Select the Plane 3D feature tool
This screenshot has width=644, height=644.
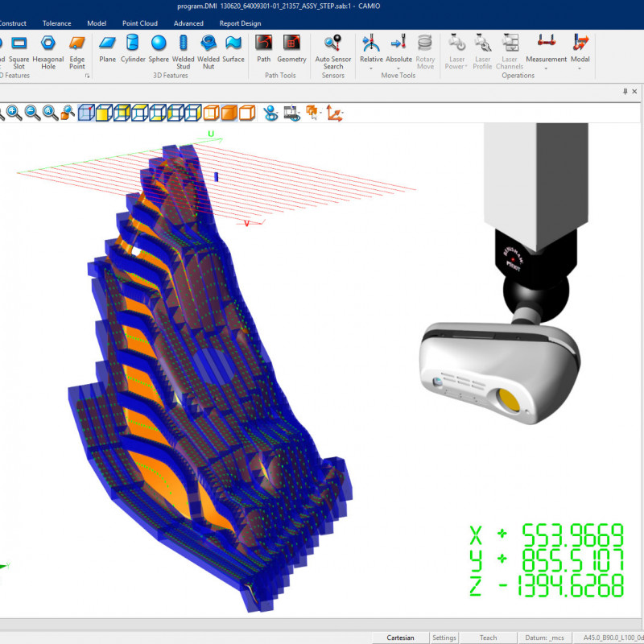(107, 48)
